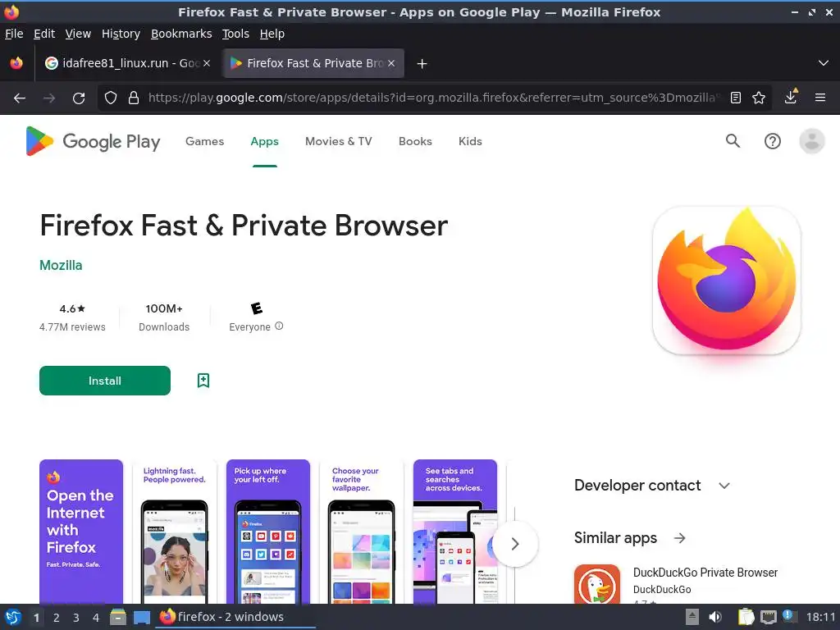840x630 pixels.
Task: Open DuckDuckGo Private Browser app icon
Action: click(597, 584)
